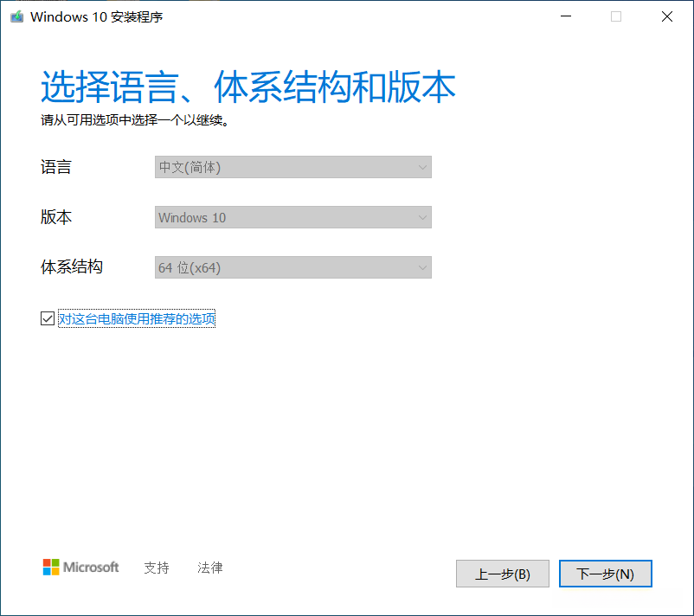This screenshot has width=694, height=616.
Task: Click the Windows 10 安装程序 title text
Action: coord(97,16)
